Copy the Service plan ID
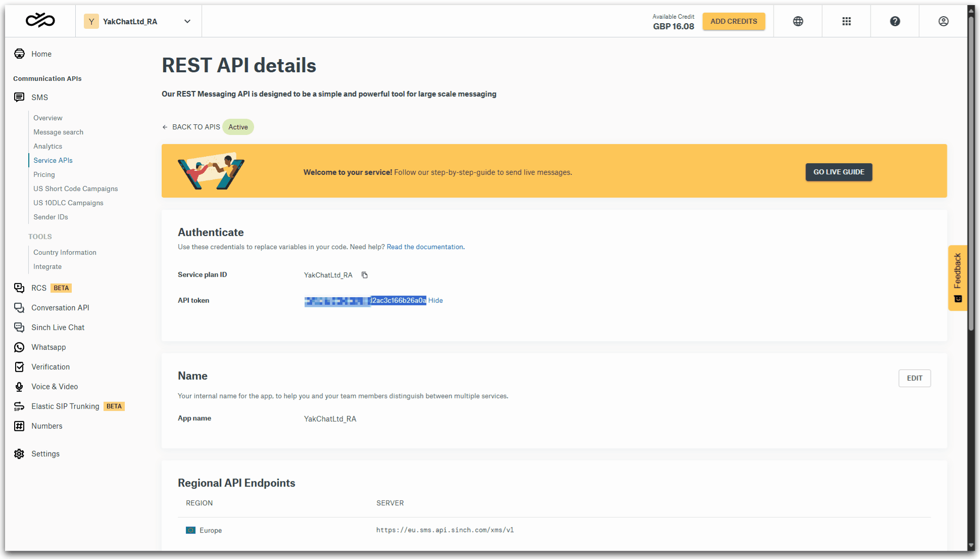 (x=365, y=275)
